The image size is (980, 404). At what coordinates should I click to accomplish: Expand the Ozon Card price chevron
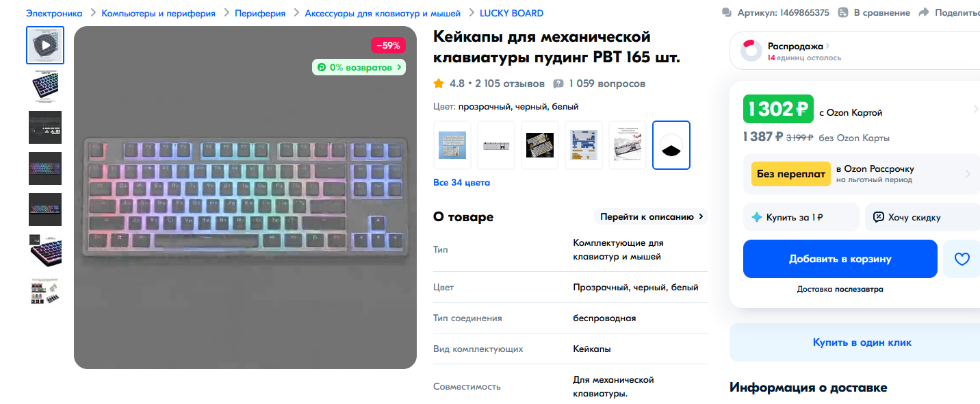coord(976,109)
